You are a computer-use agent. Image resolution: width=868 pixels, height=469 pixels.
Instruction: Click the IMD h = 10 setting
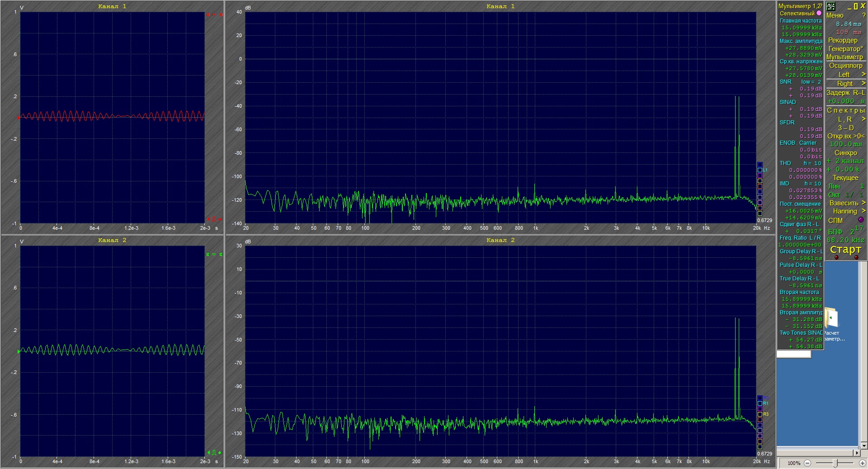(812, 184)
